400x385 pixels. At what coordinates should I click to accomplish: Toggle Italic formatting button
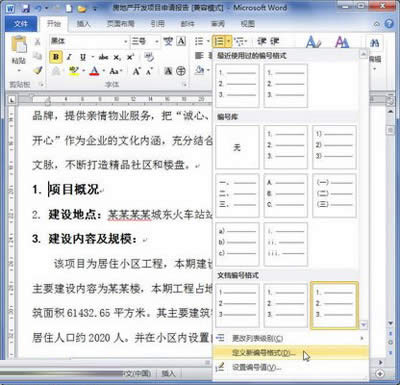(x=69, y=57)
